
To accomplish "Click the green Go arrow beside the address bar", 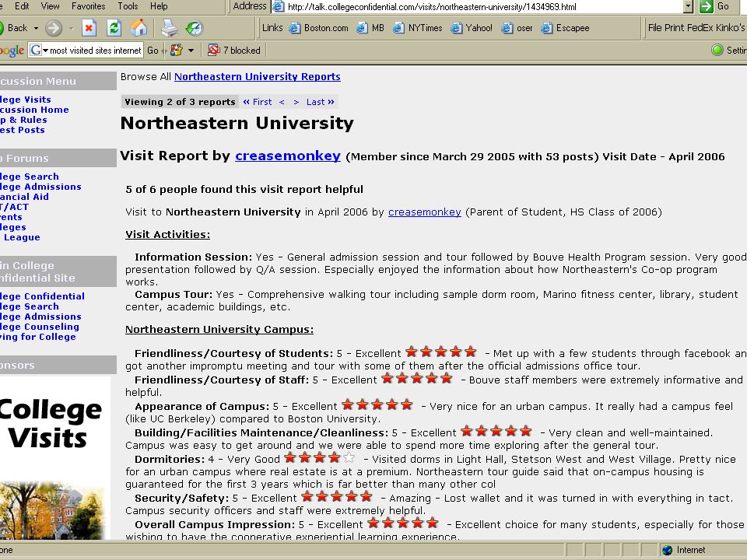I will pos(706,6).
